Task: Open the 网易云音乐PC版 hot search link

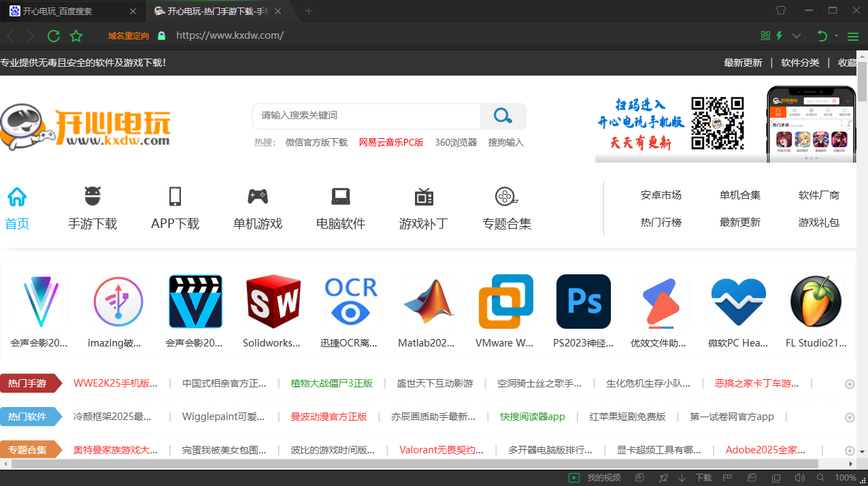Action: [391, 142]
